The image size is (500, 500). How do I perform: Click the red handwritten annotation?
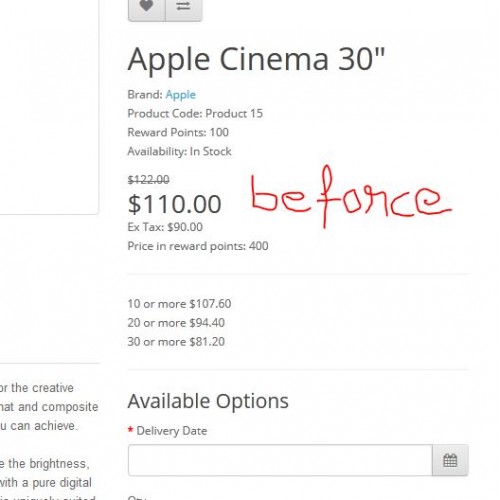pyautogui.click(x=351, y=197)
